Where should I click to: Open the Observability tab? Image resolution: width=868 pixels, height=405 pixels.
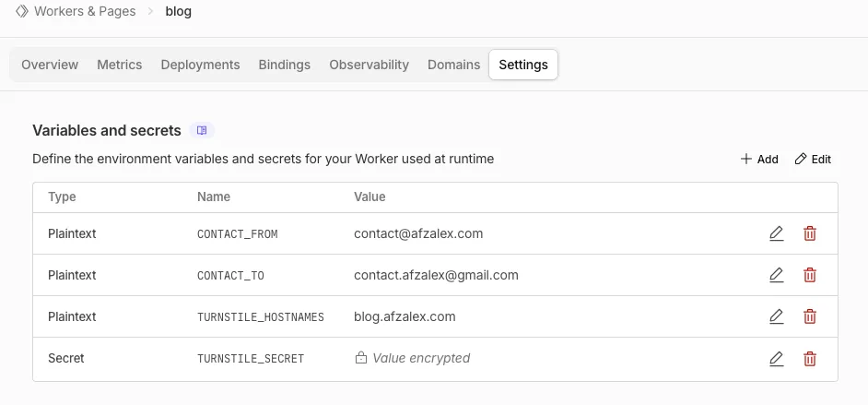point(369,65)
